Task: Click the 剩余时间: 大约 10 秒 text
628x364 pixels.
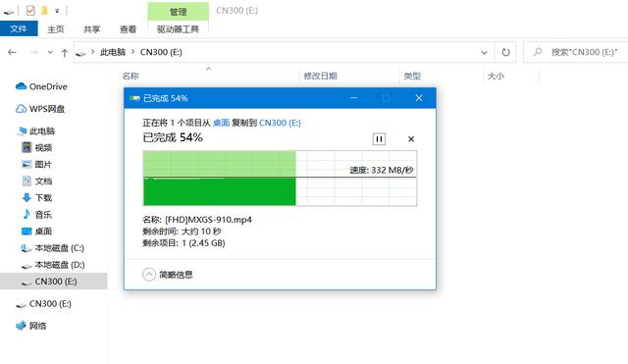Action: pos(182,231)
